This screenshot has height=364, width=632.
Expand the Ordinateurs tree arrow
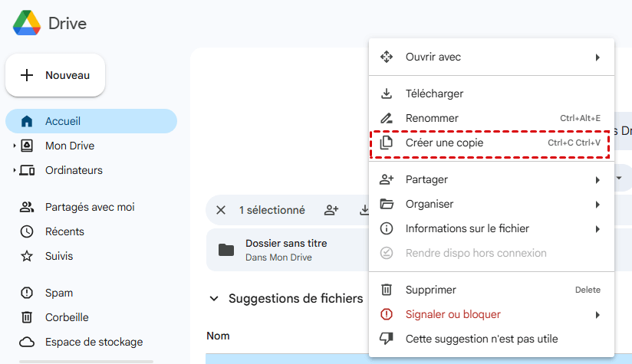pos(14,170)
